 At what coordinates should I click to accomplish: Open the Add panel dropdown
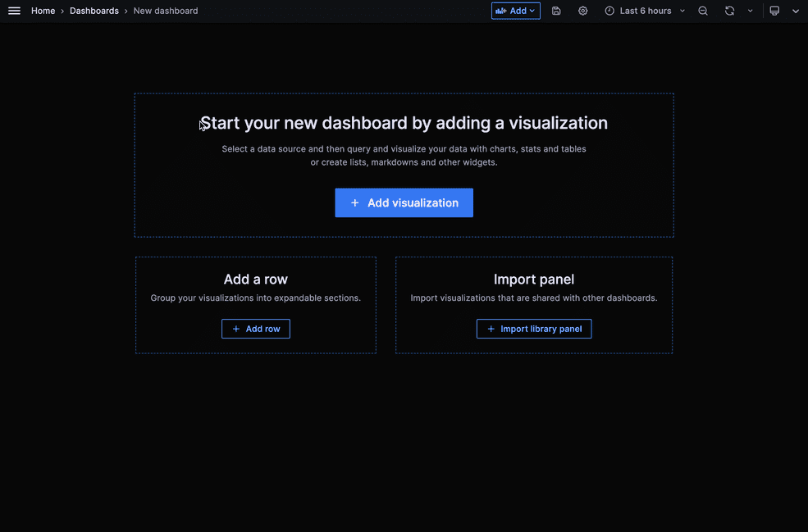point(515,11)
